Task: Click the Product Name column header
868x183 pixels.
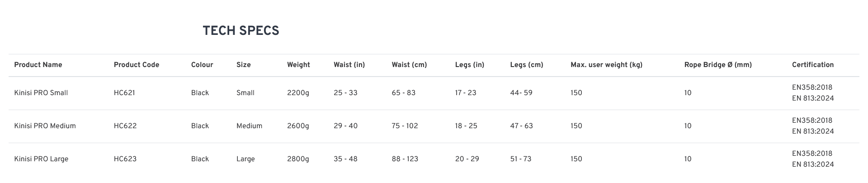Action: [x=38, y=65]
